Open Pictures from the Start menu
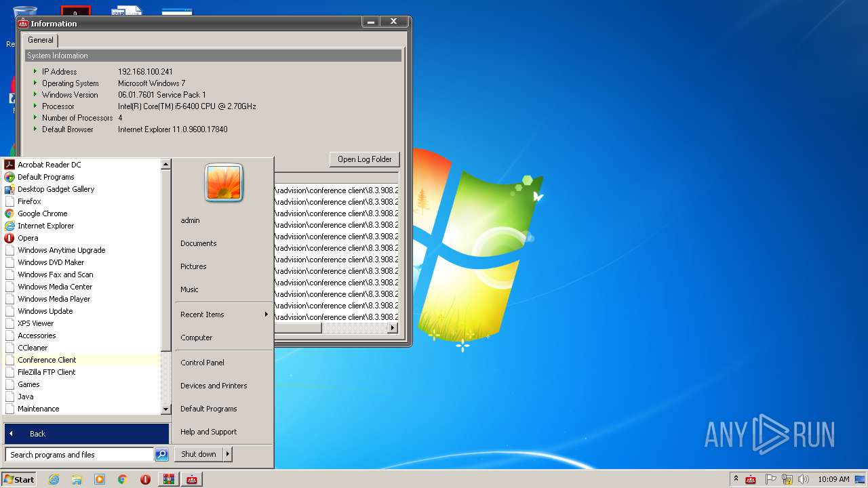Screen dimensions: 868x488 coord(193,266)
